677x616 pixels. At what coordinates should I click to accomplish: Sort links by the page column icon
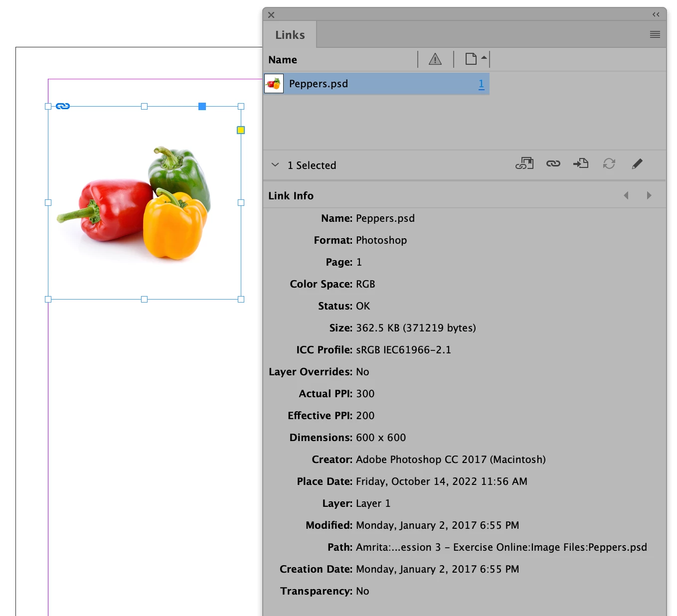point(471,59)
